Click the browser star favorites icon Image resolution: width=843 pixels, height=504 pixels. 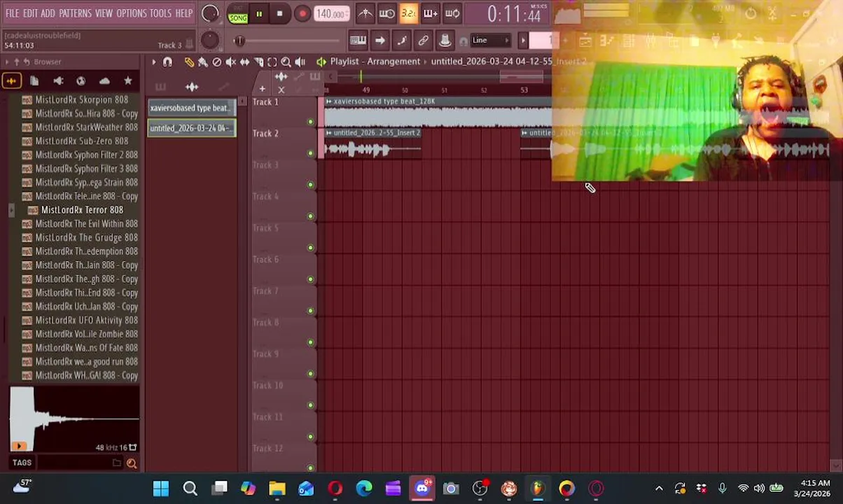[127, 81]
